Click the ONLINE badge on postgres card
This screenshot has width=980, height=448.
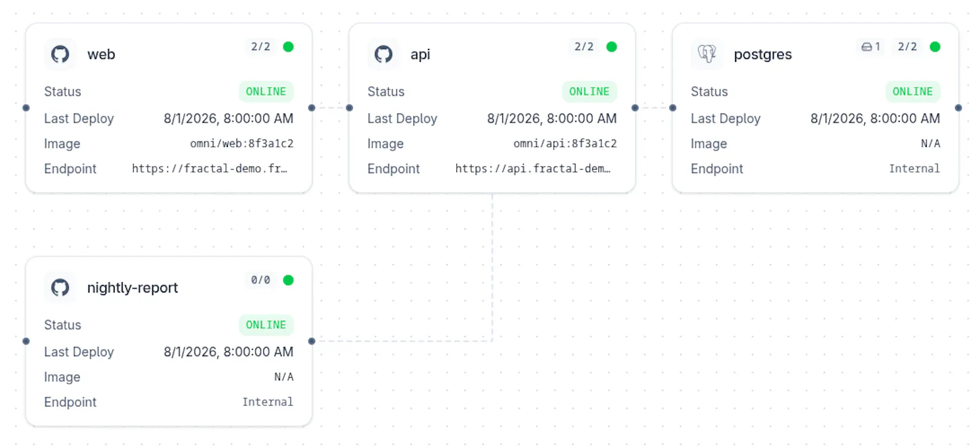(x=913, y=91)
